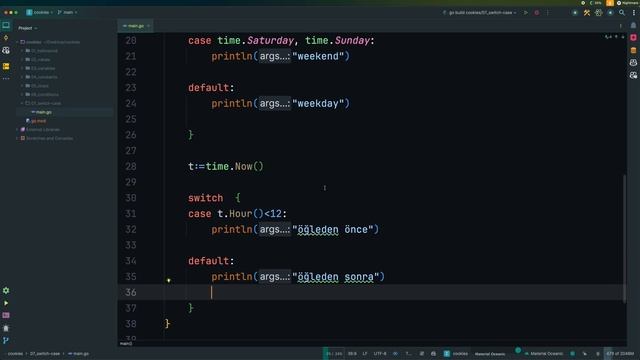Screen dimensions: 640x360
Task: Click the cookies breadcrumb at bottom-left
Action: [x=15, y=353]
